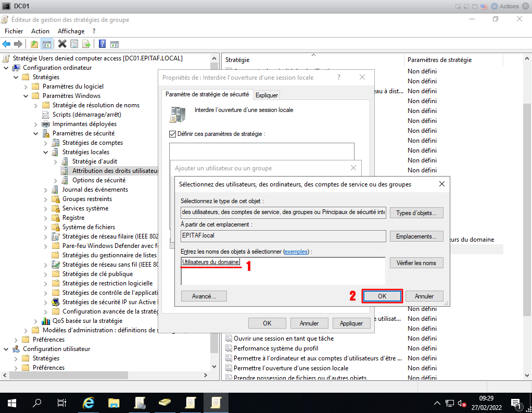
Task: Click the blue Back arrow in toolbar
Action: tap(7, 44)
